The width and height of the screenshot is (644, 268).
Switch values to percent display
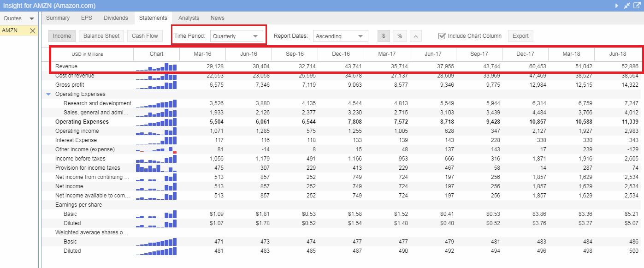tap(400, 36)
